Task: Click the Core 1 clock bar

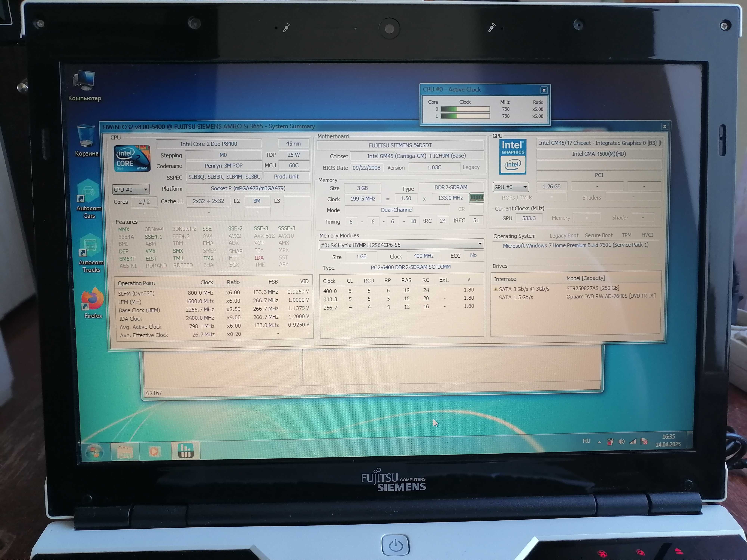Action: click(x=465, y=116)
